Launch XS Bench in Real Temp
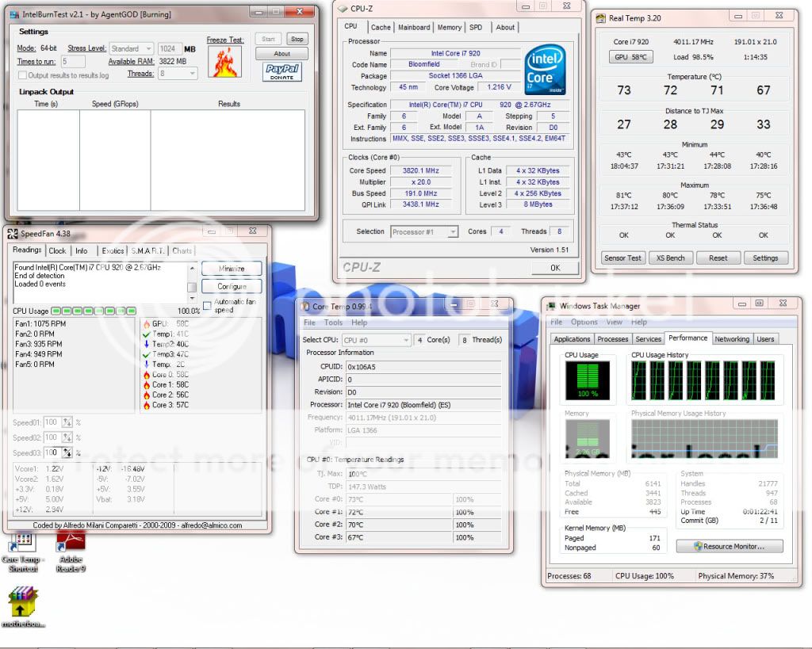This screenshot has height=649, width=812. point(670,258)
